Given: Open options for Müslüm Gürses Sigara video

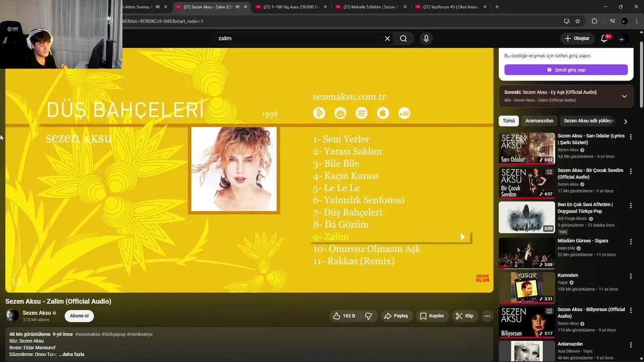Looking at the screenshot, I should tap(631, 242).
